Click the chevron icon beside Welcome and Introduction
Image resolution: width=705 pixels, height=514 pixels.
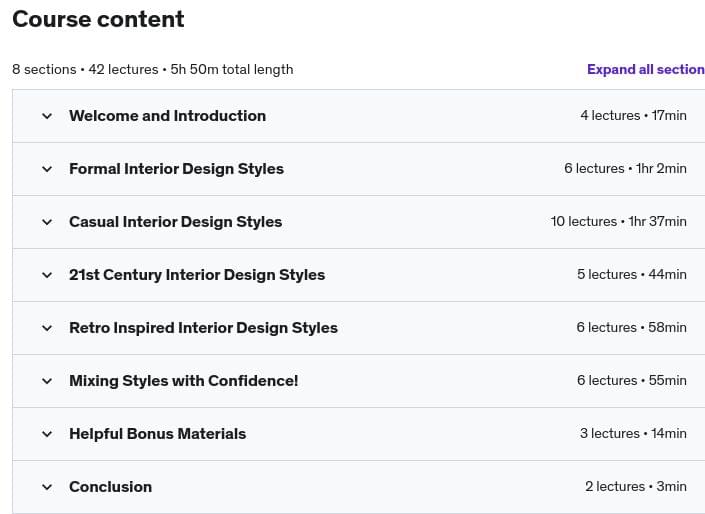click(x=46, y=116)
